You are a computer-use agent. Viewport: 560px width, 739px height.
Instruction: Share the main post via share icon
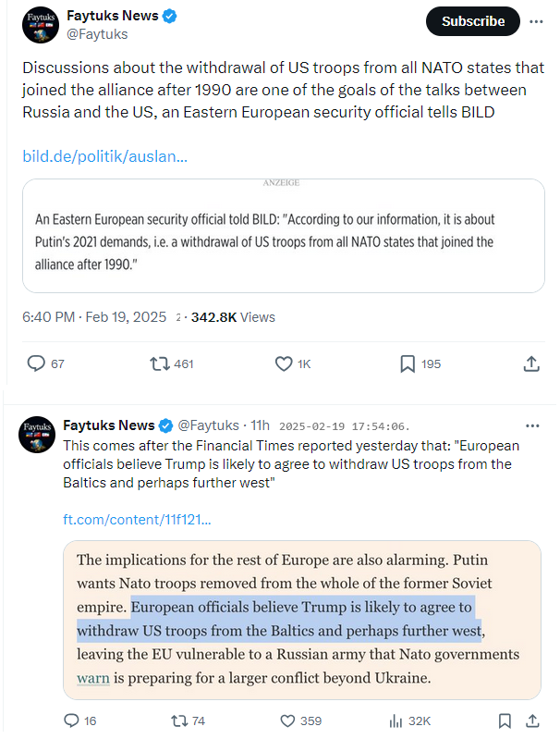tap(531, 363)
